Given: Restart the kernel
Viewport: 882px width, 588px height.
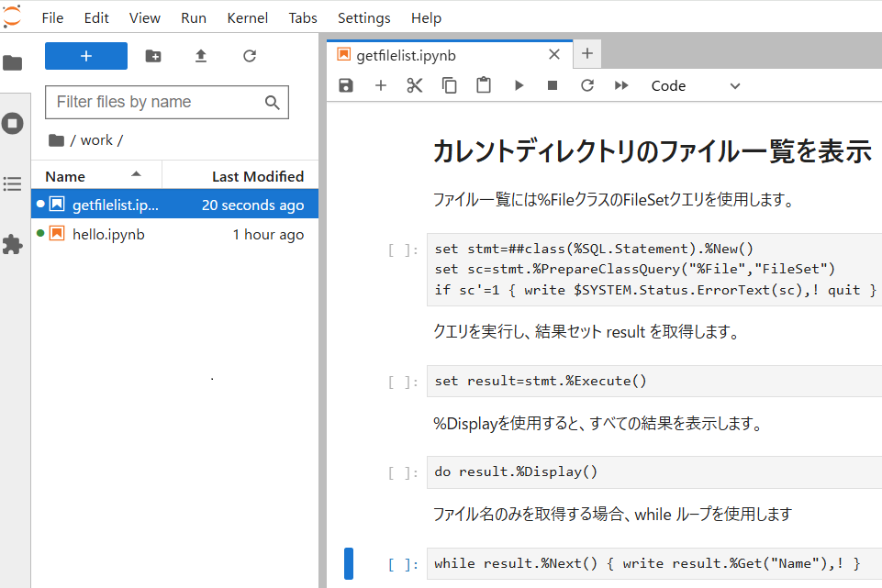Looking at the screenshot, I should tap(587, 85).
